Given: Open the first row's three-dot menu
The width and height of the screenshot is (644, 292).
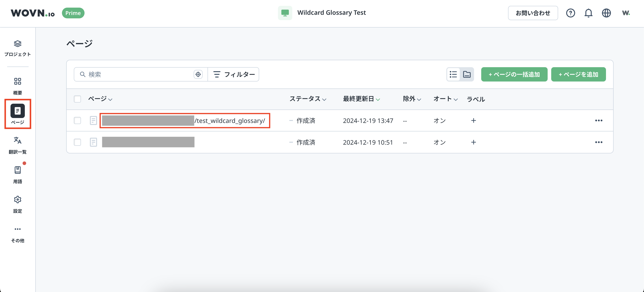Looking at the screenshot, I should [x=599, y=120].
